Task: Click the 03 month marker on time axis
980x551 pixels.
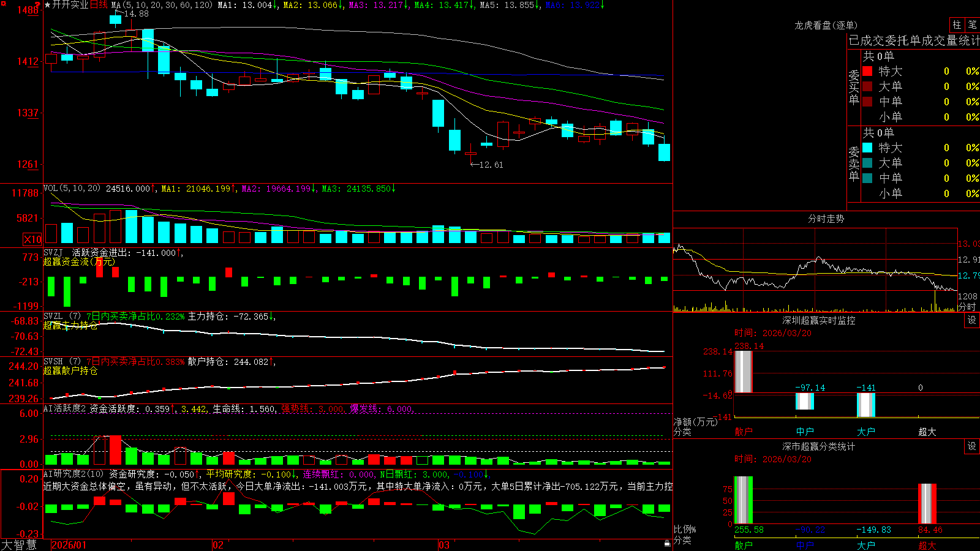Action: coord(444,545)
